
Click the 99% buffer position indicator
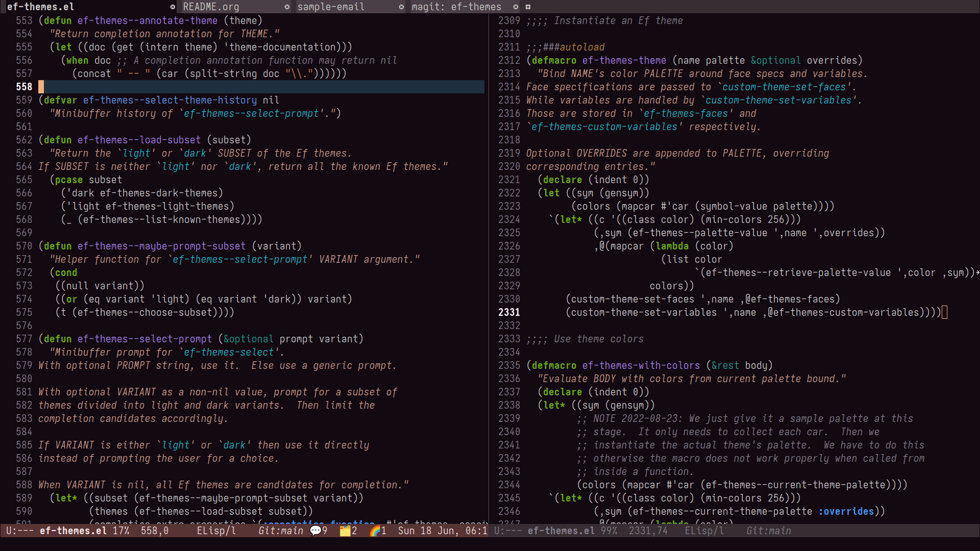[x=609, y=531]
